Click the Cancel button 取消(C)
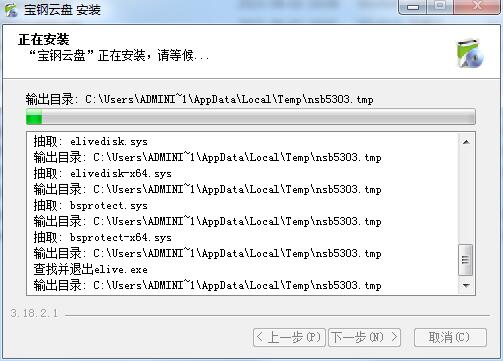 point(450,338)
